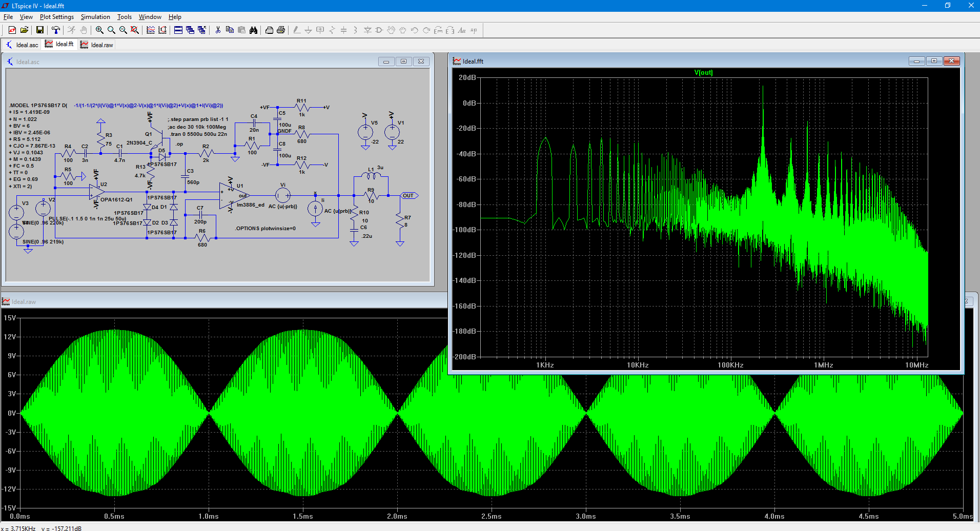This screenshot has width=980, height=531.
Task: Select the Capacitor tool
Action: (x=344, y=30)
